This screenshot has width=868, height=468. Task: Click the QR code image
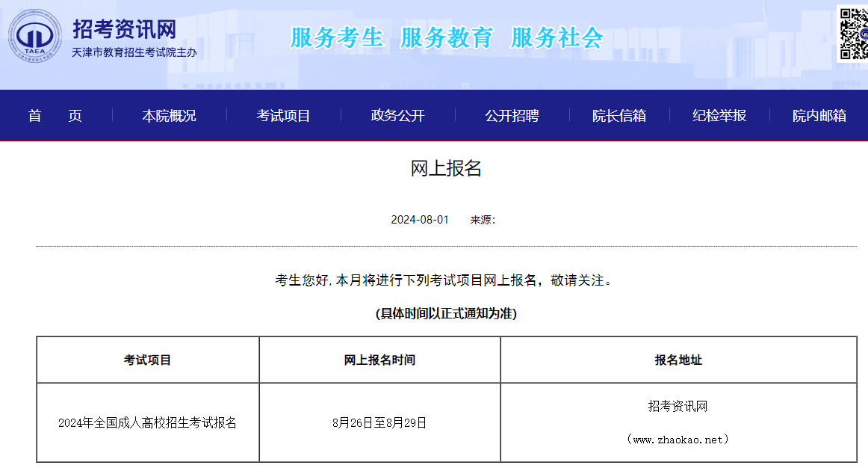[853, 34]
